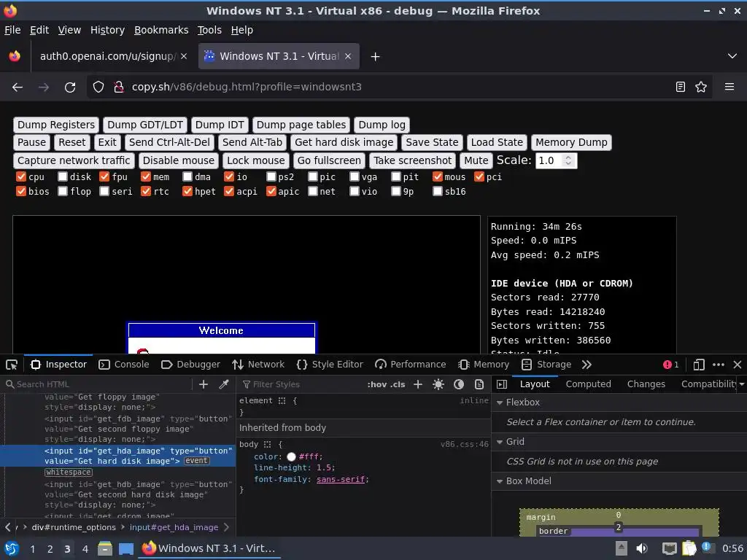Screen dimensions: 747x560
Task: Open the Firefox application hamburger menu
Action: click(x=729, y=87)
